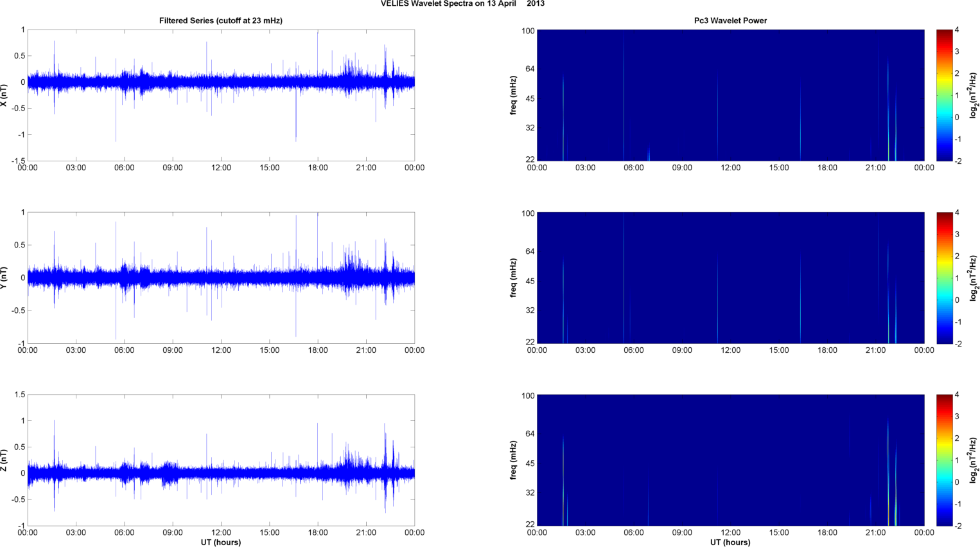Select the 'Pc3 Wavelet Power' heading

click(x=730, y=21)
